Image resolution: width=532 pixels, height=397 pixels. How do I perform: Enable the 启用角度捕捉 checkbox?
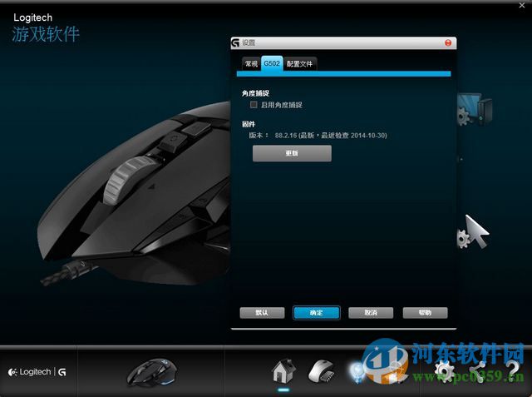coord(254,105)
